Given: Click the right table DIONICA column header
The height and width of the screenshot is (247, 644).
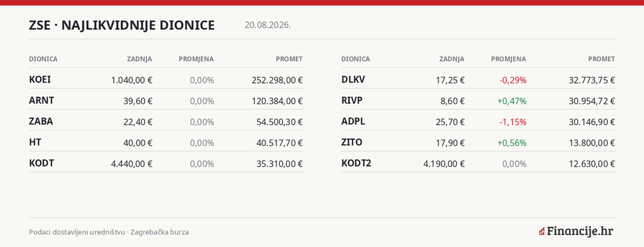Looking at the screenshot, I should 356,59.
